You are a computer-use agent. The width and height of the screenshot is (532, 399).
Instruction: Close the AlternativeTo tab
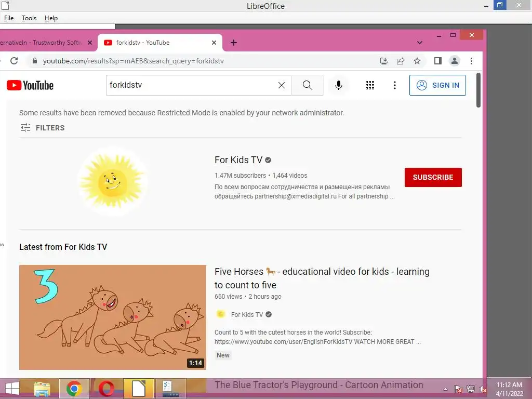[x=89, y=43]
